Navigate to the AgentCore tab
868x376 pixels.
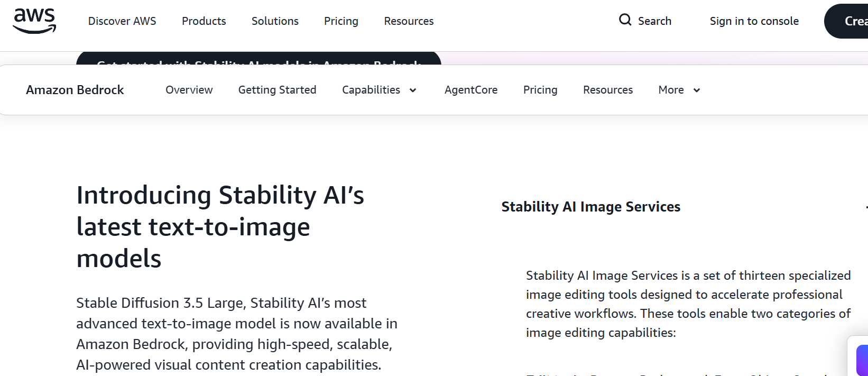click(x=470, y=90)
